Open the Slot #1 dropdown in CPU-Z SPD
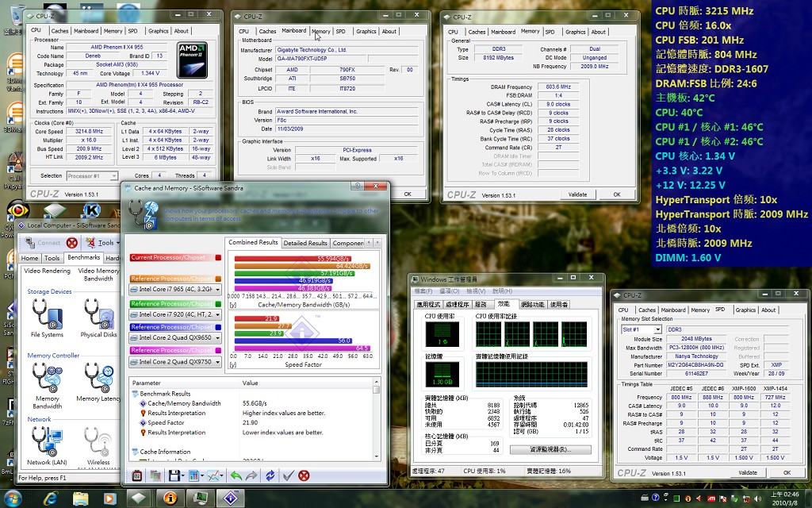The width and height of the screenshot is (812, 508). tap(641, 329)
